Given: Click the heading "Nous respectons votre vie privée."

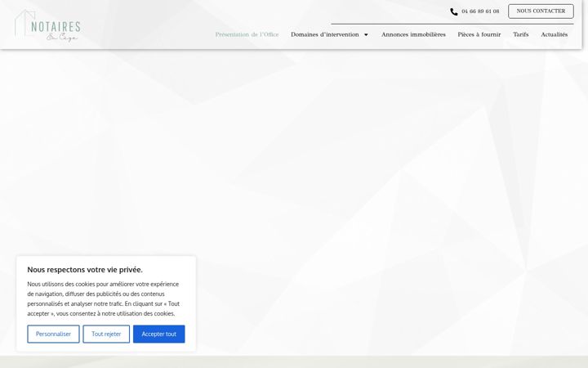Looking at the screenshot, I should click(x=85, y=270).
